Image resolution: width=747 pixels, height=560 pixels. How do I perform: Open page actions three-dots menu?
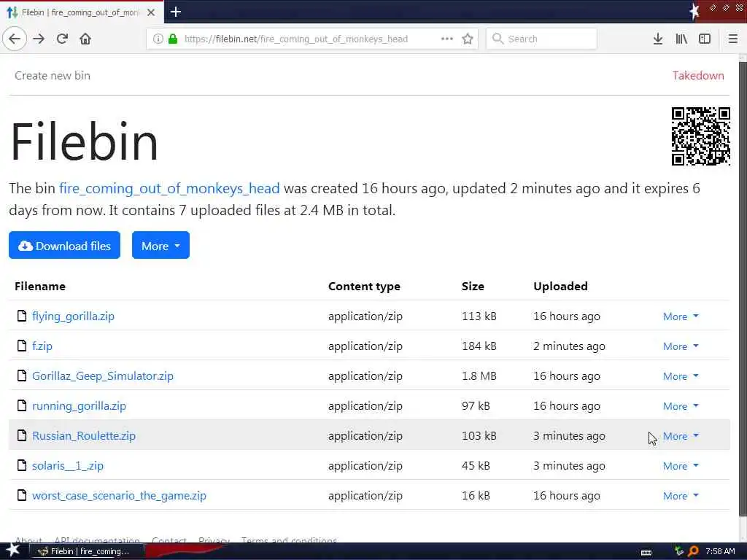(447, 39)
